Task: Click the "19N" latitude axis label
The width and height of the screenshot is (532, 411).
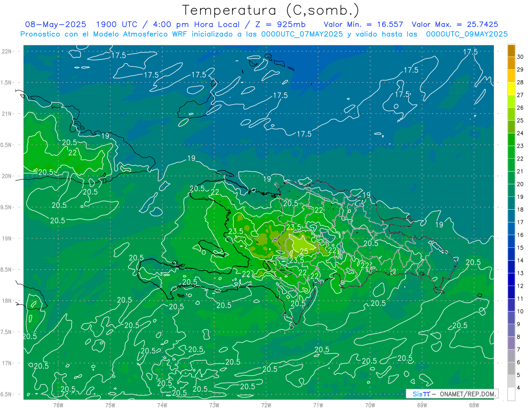Action: [7, 239]
